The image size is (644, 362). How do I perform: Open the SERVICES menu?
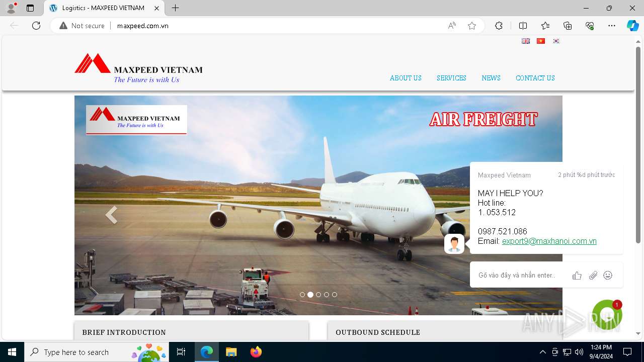451,78
